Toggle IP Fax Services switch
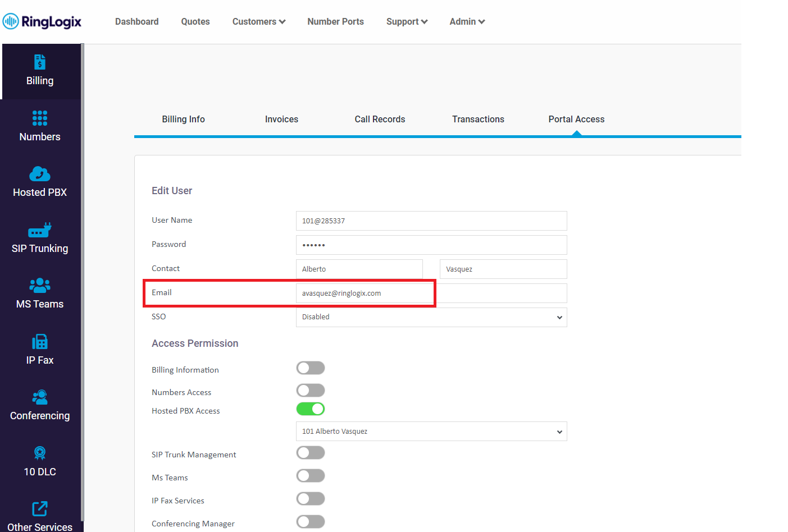The image size is (788, 532). tap(311, 499)
